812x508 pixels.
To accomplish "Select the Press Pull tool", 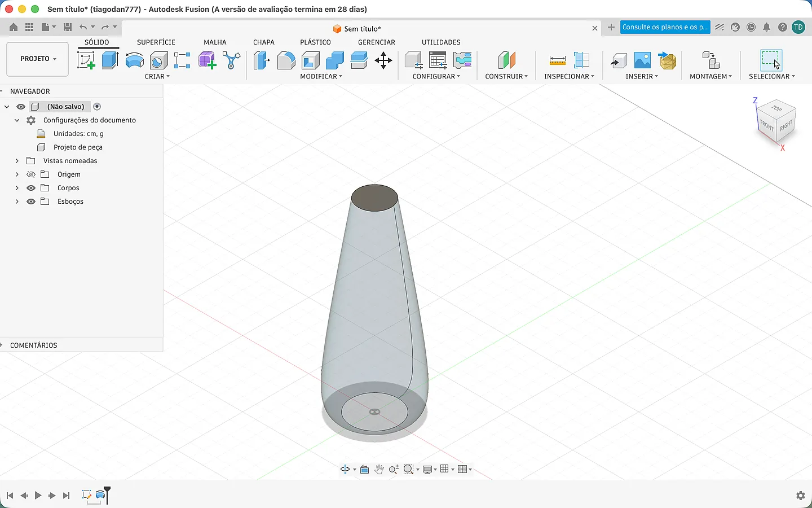I will coord(262,60).
